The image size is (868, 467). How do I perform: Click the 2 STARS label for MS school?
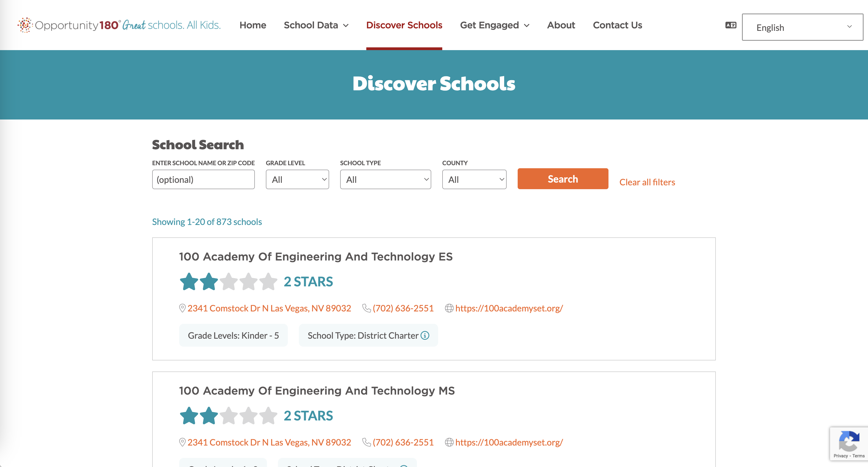(x=308, y=416)
